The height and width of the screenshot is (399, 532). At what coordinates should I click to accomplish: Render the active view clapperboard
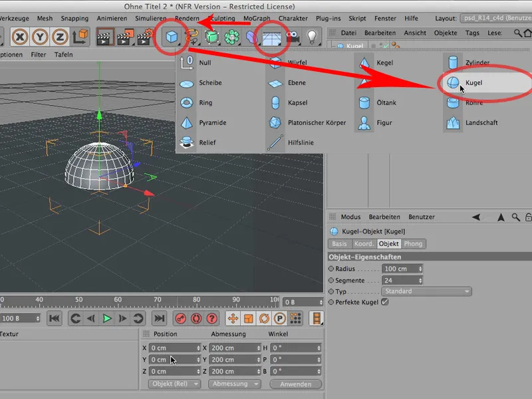pyautogui.click(x=105, y=37)
